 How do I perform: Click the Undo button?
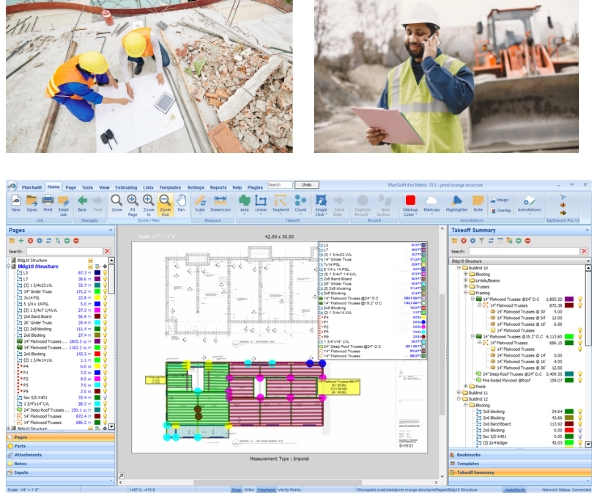click(309, 185)
